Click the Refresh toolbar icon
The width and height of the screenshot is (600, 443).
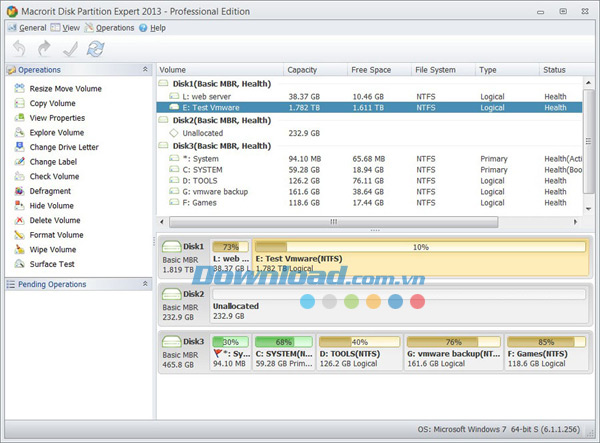coord(95,49)
